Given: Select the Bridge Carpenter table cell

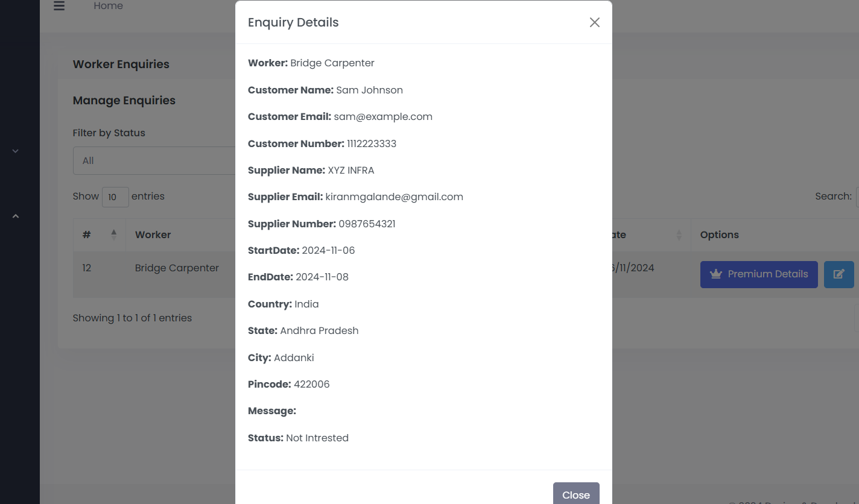Looking at the screenshot, I should point(177,268).
